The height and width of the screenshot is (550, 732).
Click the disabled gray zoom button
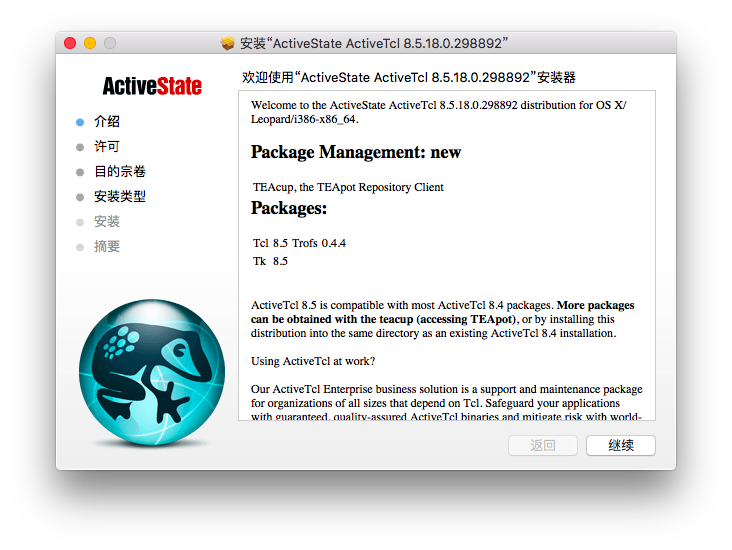tap(110, 43)
